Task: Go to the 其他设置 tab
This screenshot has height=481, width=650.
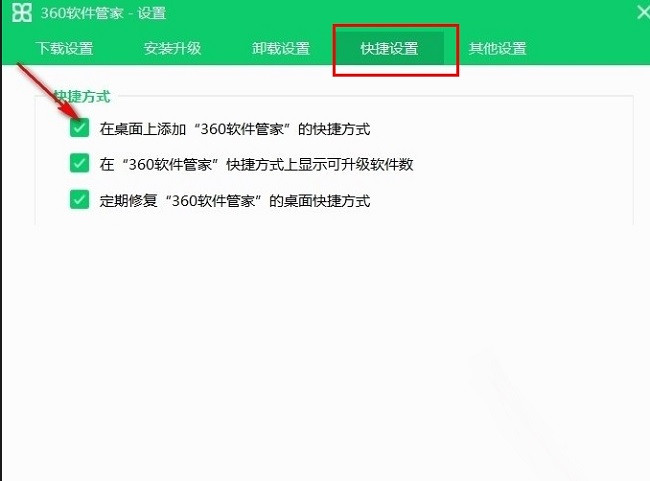Action: [497, 49]
